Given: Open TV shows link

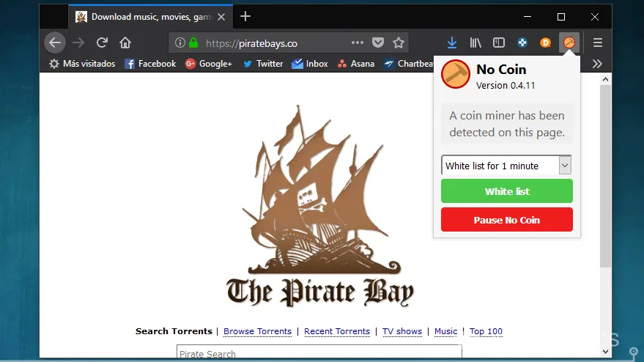Looking at the screenshot, I should pyautogui.click(x=402, y=331).
